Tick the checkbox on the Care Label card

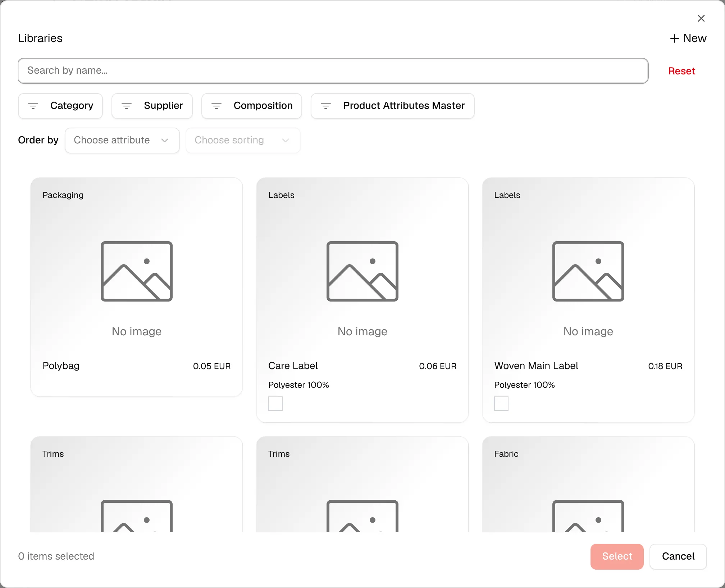point(275,404)
